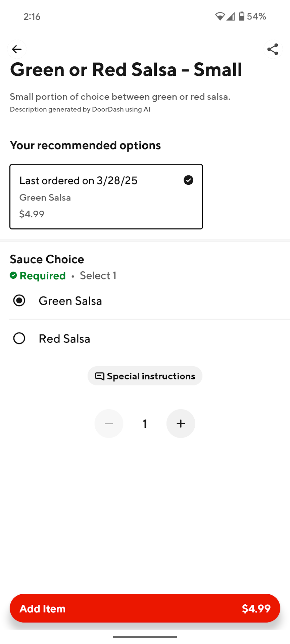
Task: Select the Last ordered on 3/28/25 card
Action: tap(106, 197)
